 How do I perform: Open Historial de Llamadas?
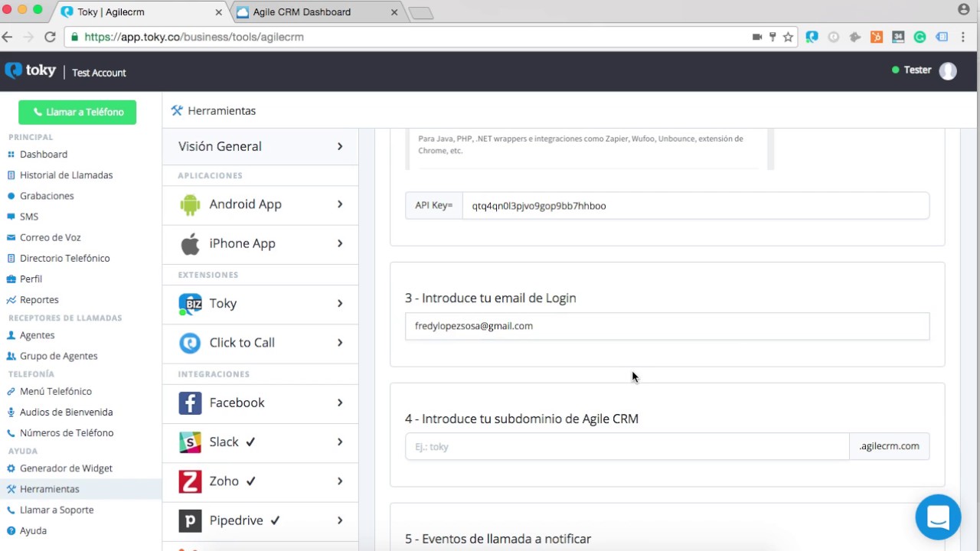coord(66,175)
